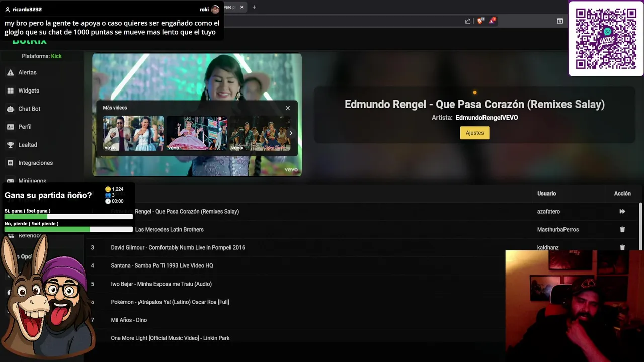Skip the Edmundo Rengel song with fast-forward icon
Screen dimensions: 644x362
622,212
